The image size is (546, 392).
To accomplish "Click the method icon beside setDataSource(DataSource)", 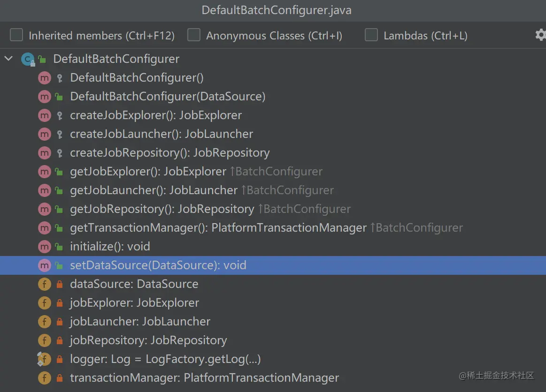I will (44, 265).
